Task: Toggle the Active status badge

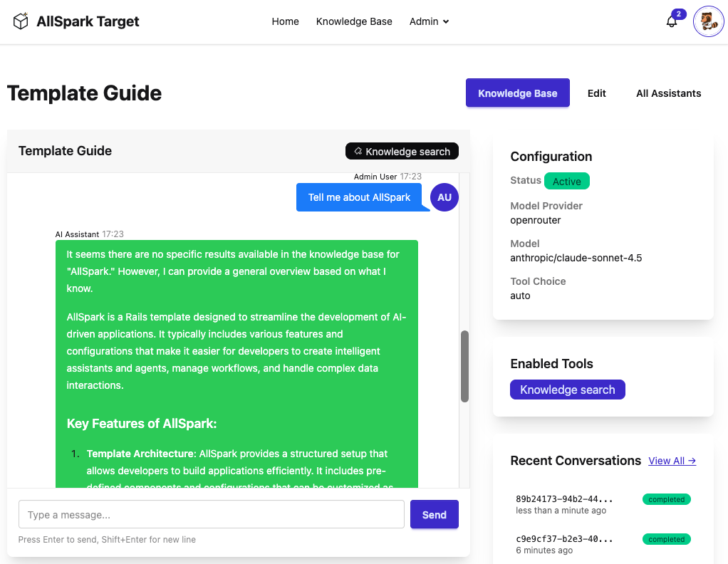Action: coord(566,181)
